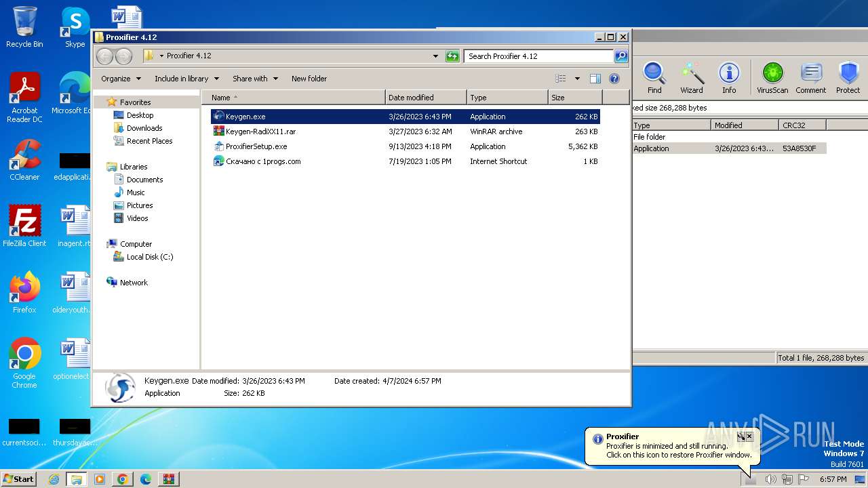Select Libraries in the navigation pane
Image resolution: width=868 pixels, height=488 pixels.
click(134, 167)
